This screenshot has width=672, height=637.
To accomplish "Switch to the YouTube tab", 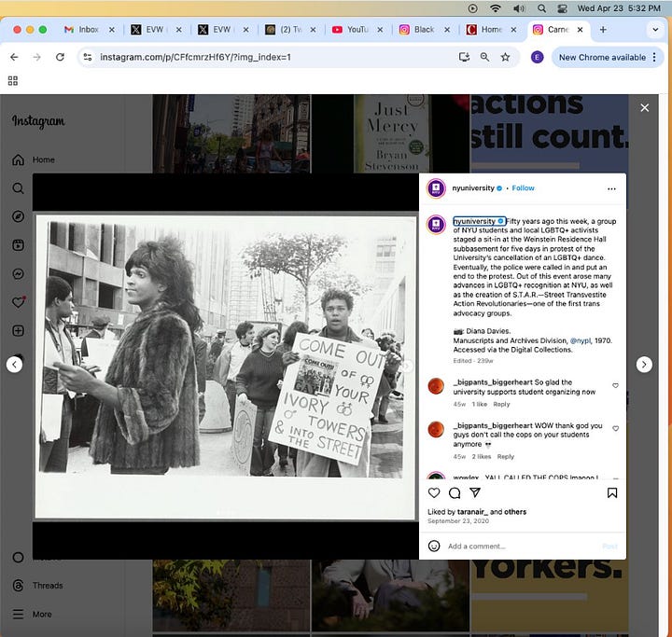I will pyautogui.click(x=350, y=30).
